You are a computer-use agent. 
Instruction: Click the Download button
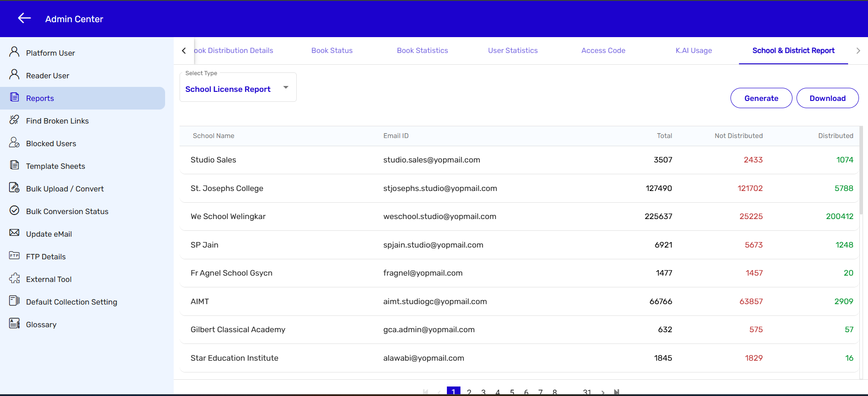tap(827, 98)
